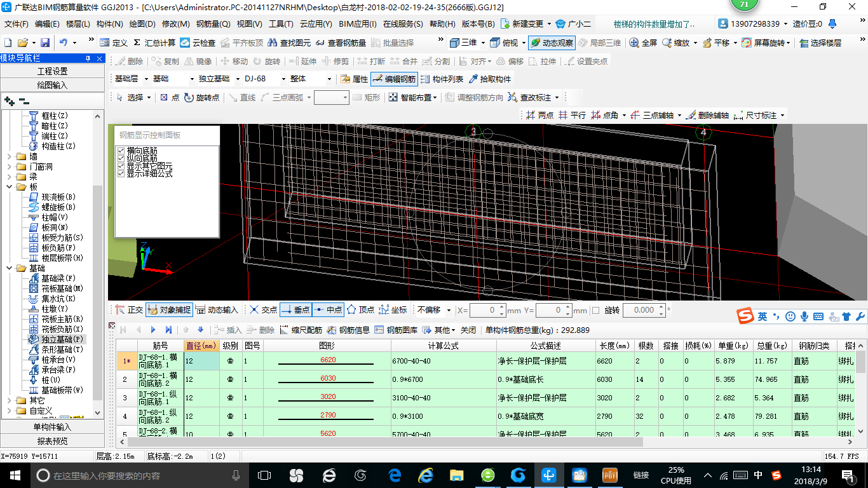Click 拾取构件 pick component tool
This screenshot has height=488, width=868.
490,79
